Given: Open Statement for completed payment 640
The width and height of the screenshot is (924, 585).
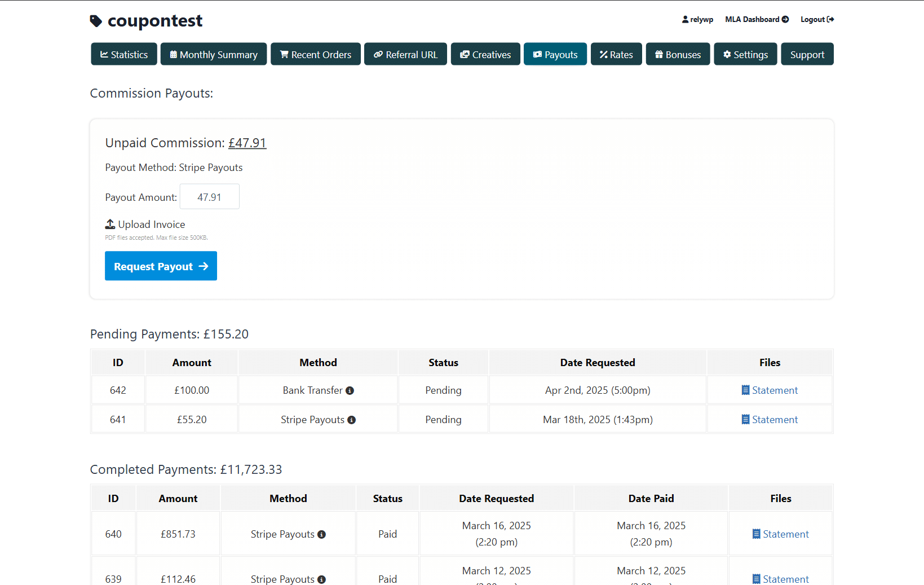Looking at the screenshot, I should point(780,534).
